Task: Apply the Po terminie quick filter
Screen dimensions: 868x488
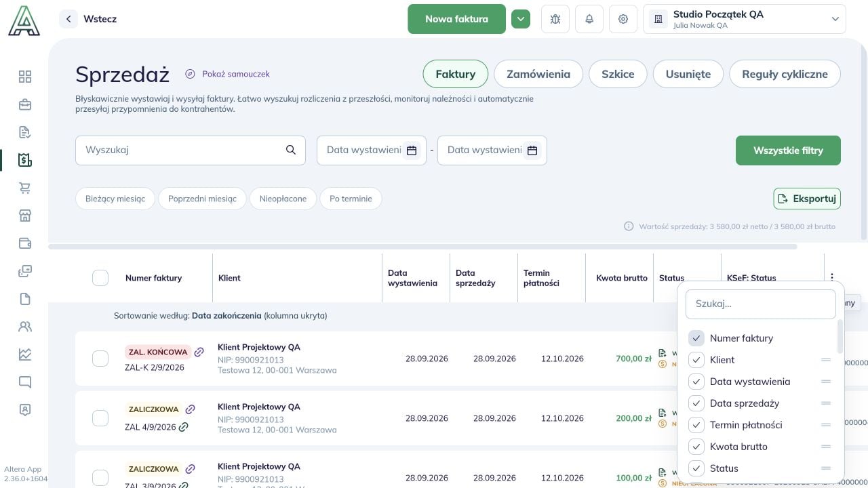Action: (x=351, y=199)
